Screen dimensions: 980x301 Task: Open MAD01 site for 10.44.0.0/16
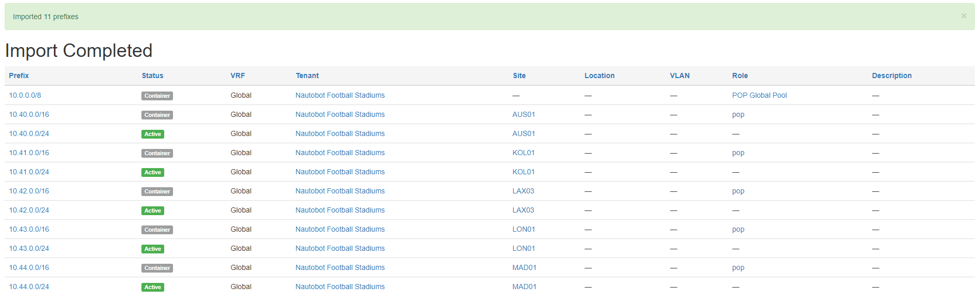(524, 267)
